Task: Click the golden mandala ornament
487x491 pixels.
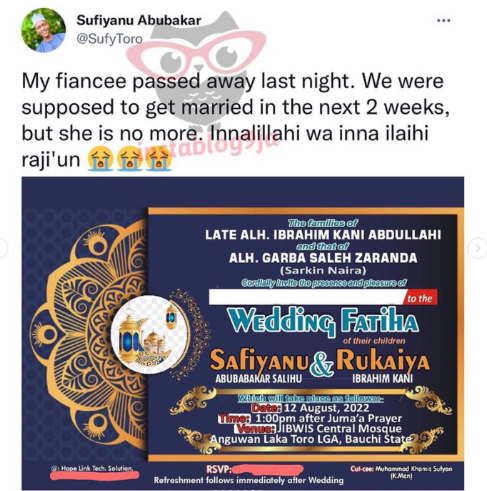Action: coord(88,333)
